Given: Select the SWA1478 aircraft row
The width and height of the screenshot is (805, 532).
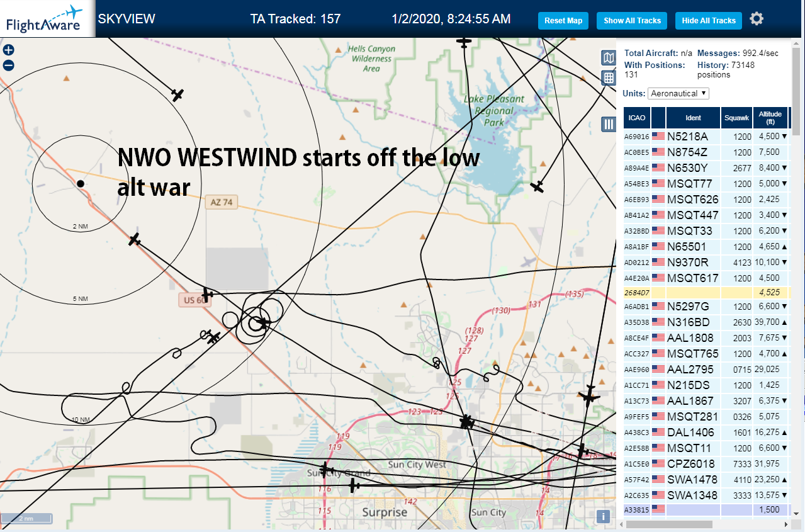Looking at the screenshot, I should (x=707, y=479).
